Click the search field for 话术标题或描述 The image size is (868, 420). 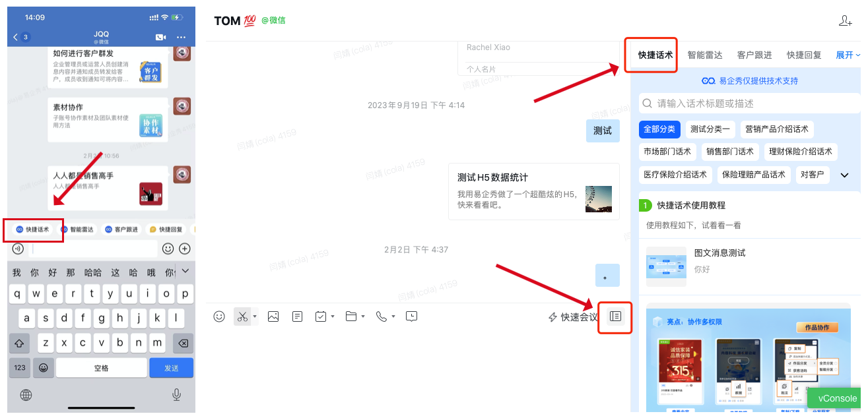(750, 104)
